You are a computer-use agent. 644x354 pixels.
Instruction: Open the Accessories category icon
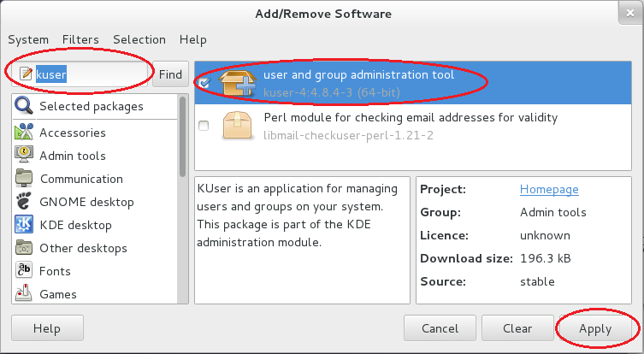[24, 132]
